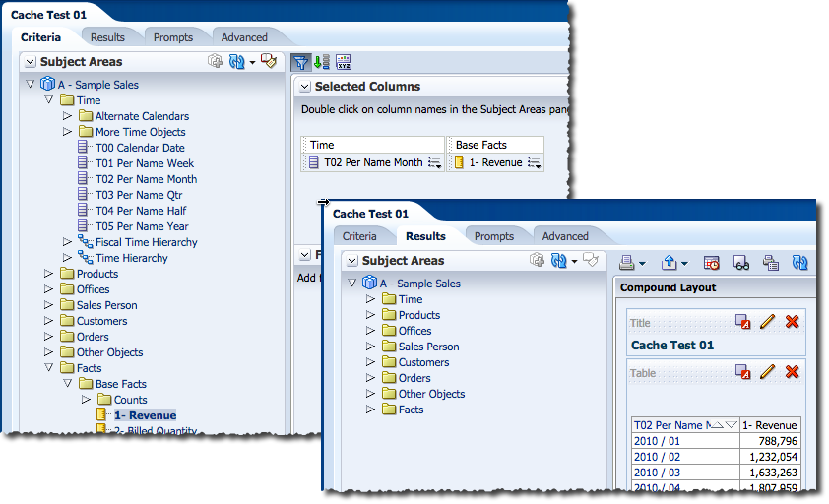This screenshot has height=504, width=829.
Task: Click the schedule calendar-clock icon
Action: (x=712, y=262)
